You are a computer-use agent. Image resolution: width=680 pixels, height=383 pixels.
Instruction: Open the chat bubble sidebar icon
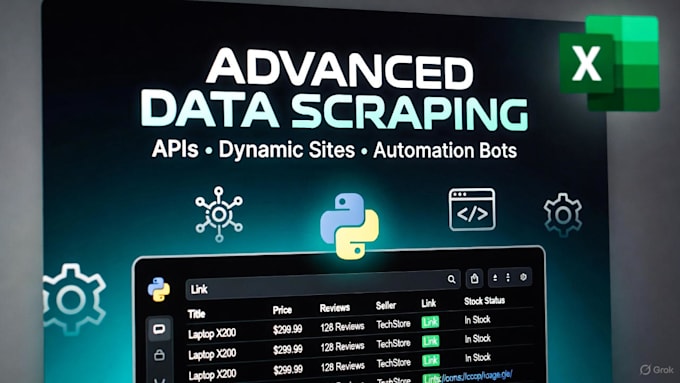point(159,329)
